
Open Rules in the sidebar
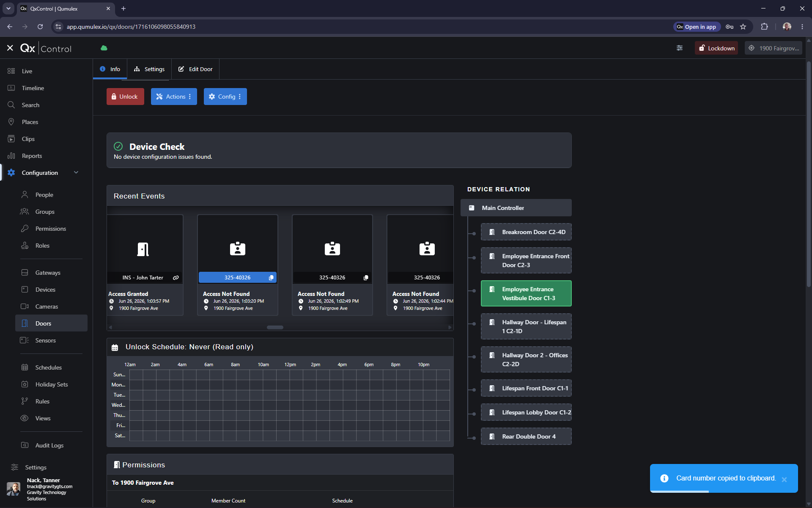42,401
